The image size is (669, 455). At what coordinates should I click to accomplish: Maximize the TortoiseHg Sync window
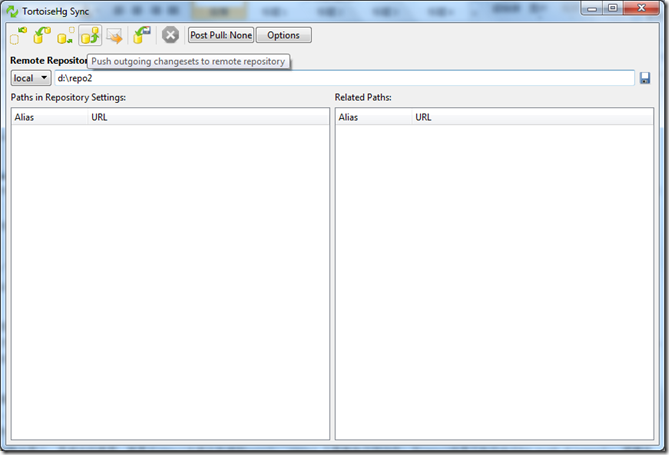click(613, 9)
